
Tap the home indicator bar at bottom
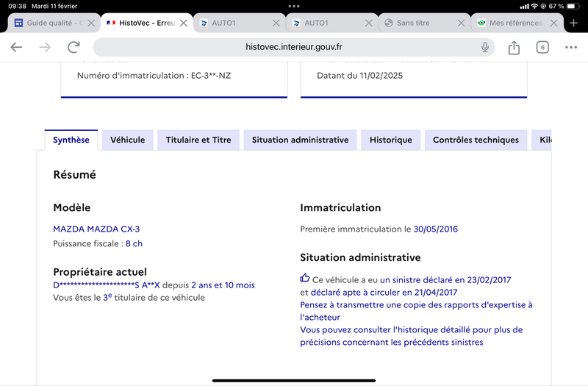(x=294, y=380)
